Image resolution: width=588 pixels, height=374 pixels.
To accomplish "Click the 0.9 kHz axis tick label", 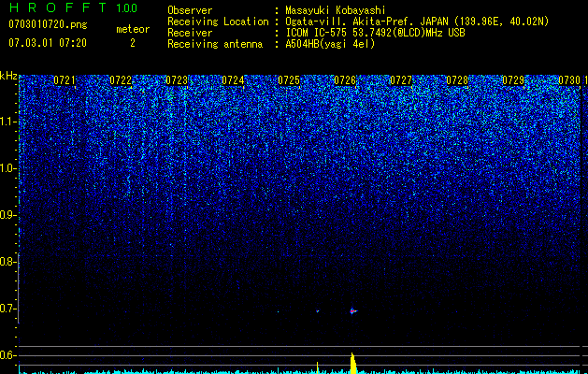I will [x=7, y=215].
